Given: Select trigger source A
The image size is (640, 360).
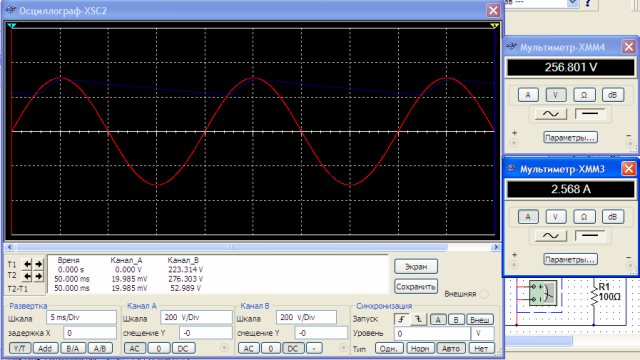Looking at the screenshot, I should 438,320.
